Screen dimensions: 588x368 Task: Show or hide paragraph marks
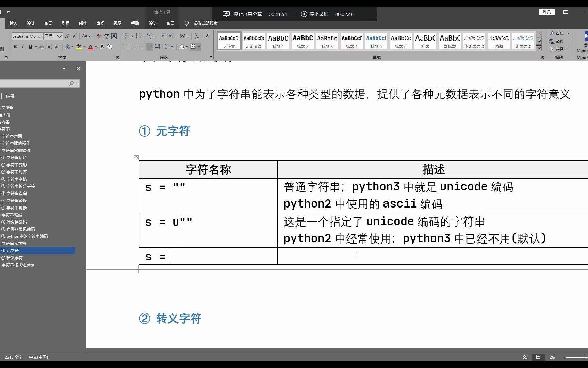pyautogui.click(x=207, y=36)
